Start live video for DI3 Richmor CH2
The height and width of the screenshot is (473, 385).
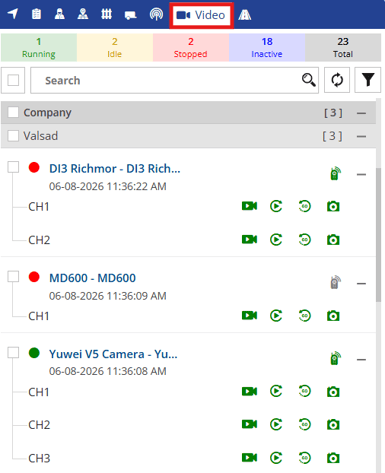coord(249,239)
